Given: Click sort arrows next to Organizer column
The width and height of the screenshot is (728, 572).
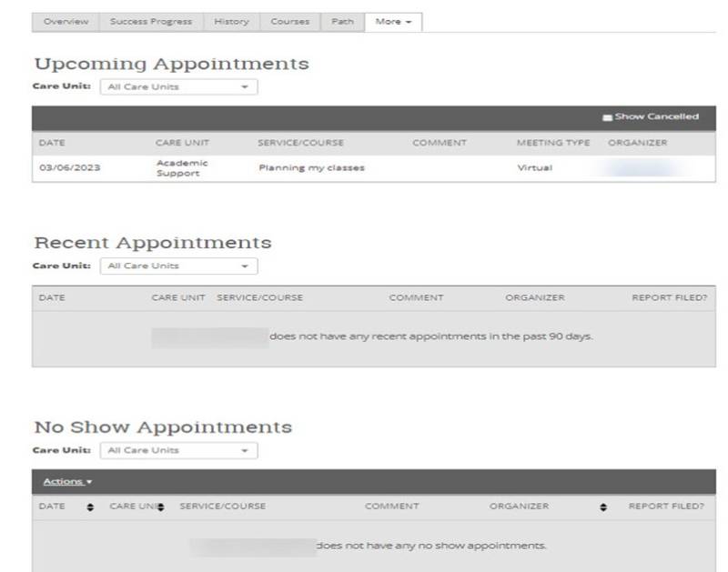Looking at the screenshot, I should [x=603, y=507].
